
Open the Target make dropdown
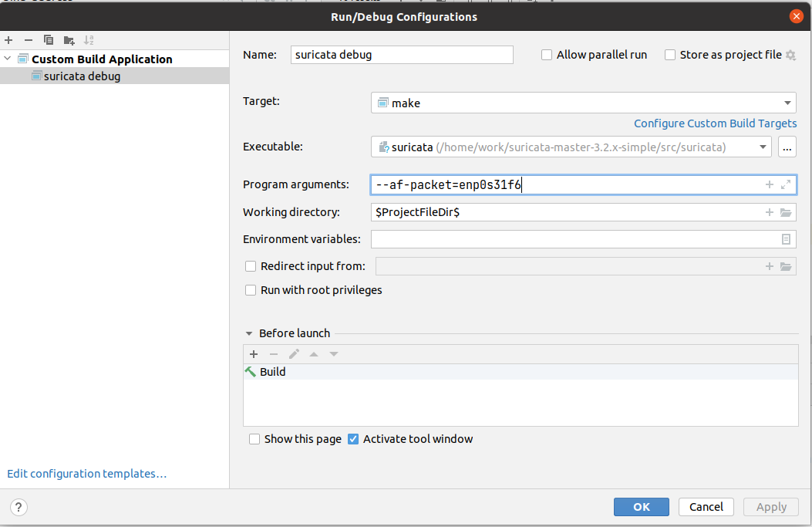coord(787,103)
